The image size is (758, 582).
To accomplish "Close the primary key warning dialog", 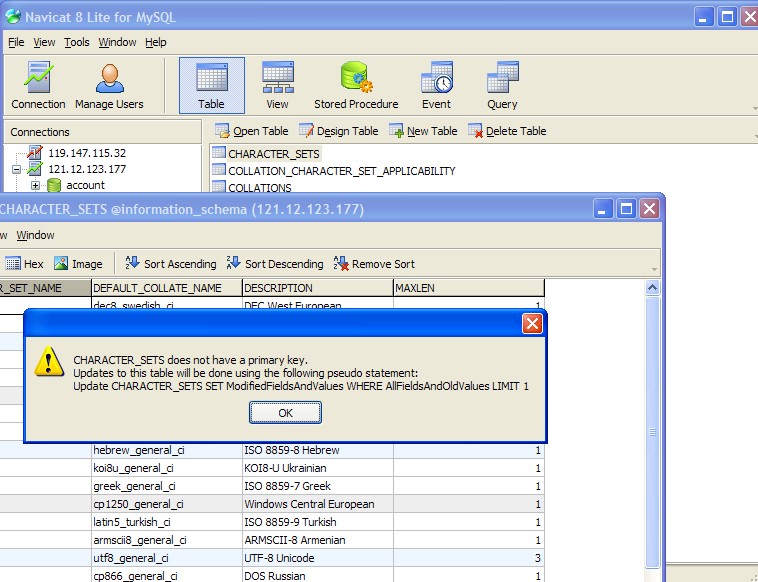I will 532,323.
